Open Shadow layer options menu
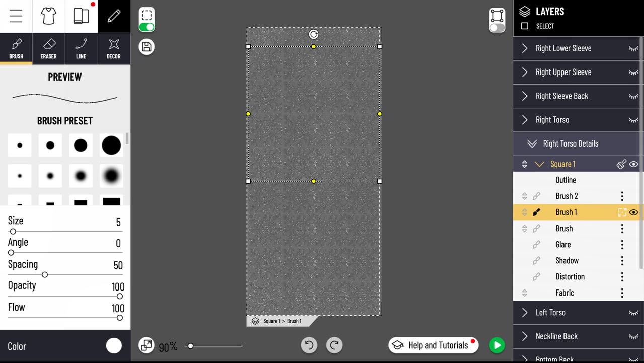This screenshot has height=363, width=644. (x=622, y=260)
